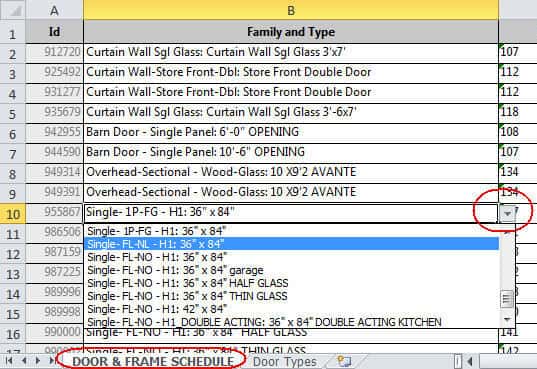Viewport: 537px width, 369px height.
Task: Select the DOUBLE ACTING KITCHEN list option
Action: click(x=291, y=322)
